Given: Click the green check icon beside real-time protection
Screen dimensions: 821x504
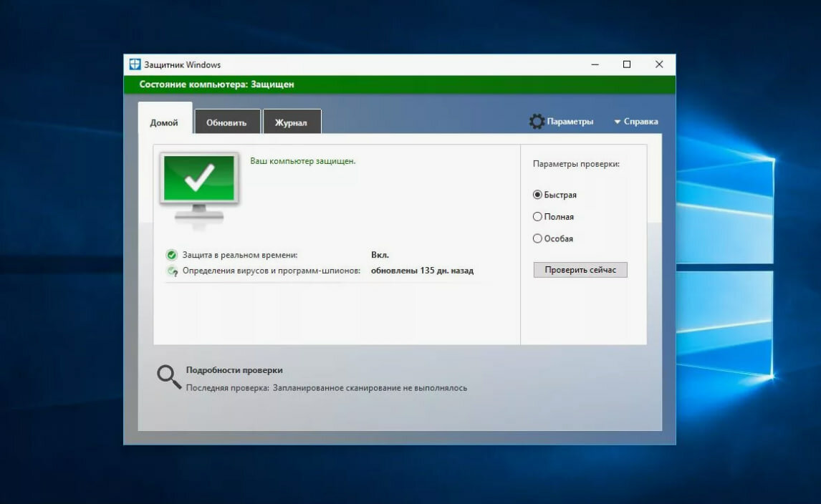Looking at the screenshot, I should pos(171,255).
